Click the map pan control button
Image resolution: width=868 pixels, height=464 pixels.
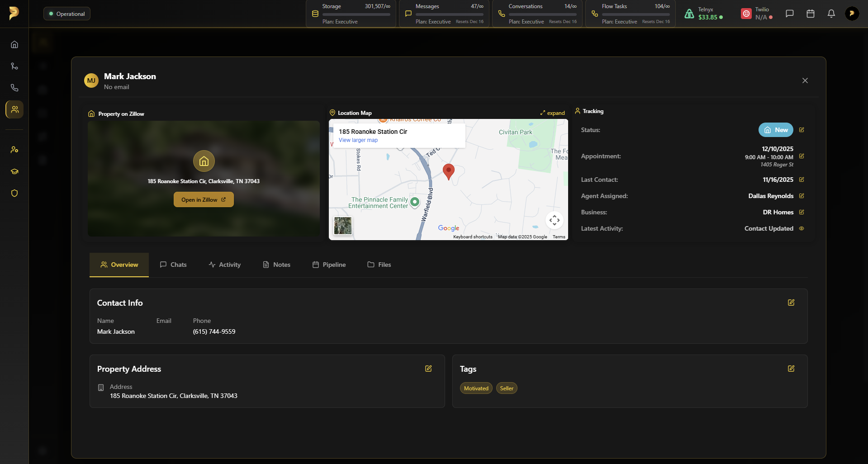pos(555,220)
